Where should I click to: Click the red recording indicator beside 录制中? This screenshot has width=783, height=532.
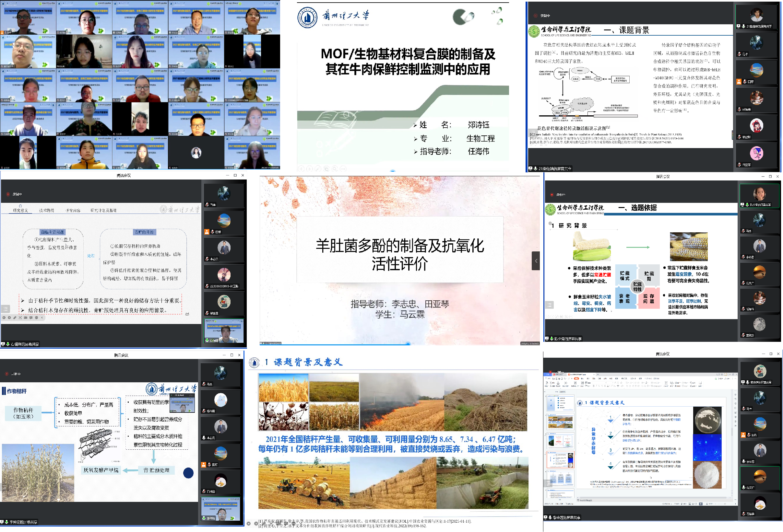pyautogui.click(x=8, y=194)
